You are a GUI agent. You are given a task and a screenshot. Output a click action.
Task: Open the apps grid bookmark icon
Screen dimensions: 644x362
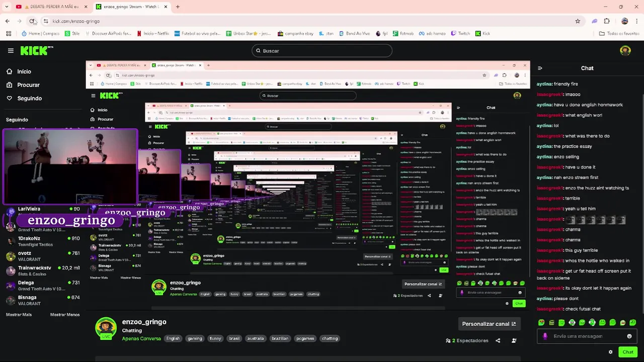tap(9, 34)
